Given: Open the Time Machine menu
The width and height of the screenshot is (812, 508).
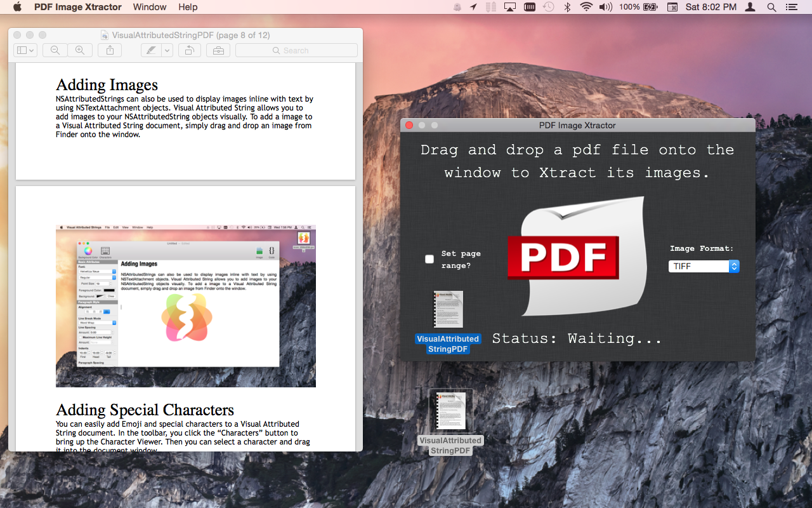Looking at the screenshot, I should pos(549,7).
